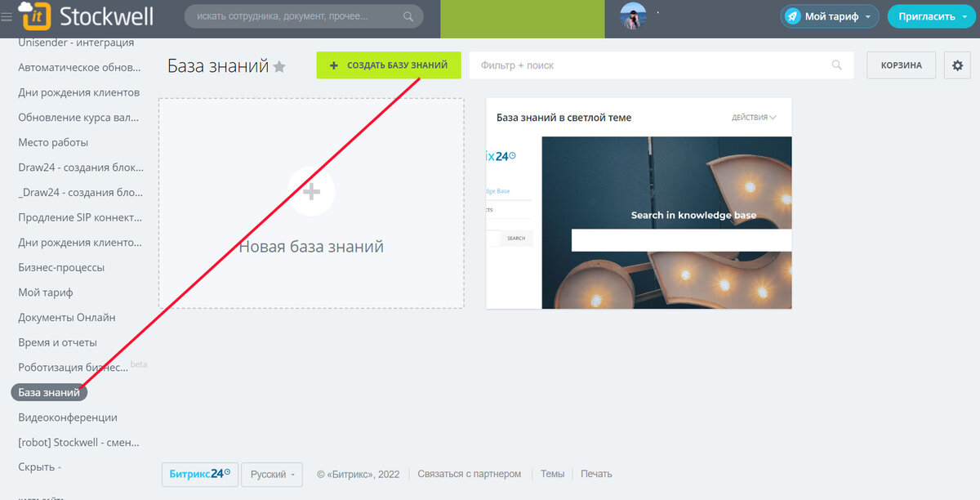
Task: Open the Корзина button
Action: (902, 65)
